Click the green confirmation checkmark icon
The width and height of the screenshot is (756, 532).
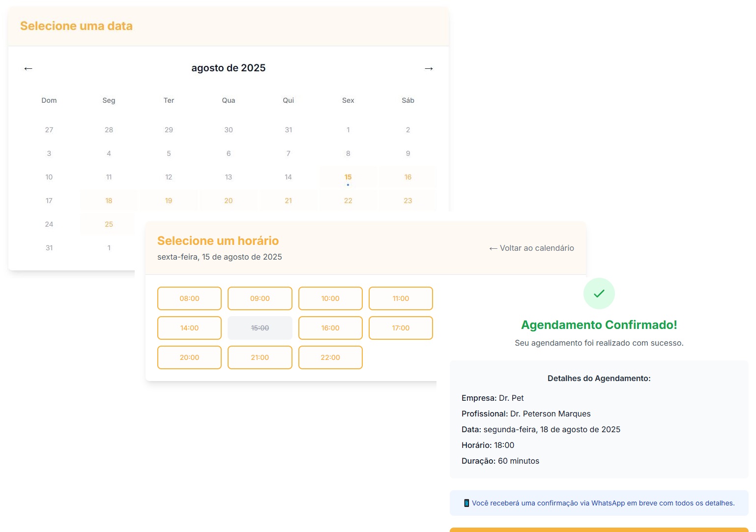[x=599, y=293]
